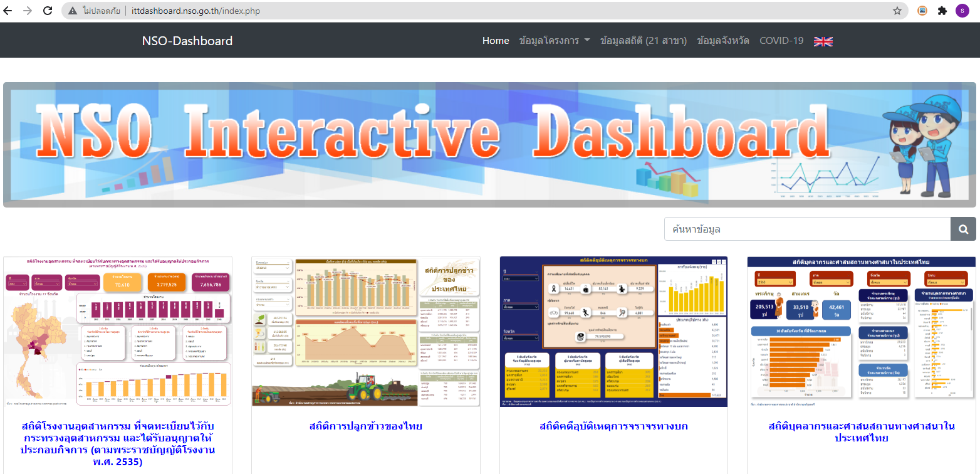Image resolution: width=980 pixels, height=474 pixels.
Task: Open ข้อมูลสถิติ (21 สาขา) menu
Action: tap(644, 41)
